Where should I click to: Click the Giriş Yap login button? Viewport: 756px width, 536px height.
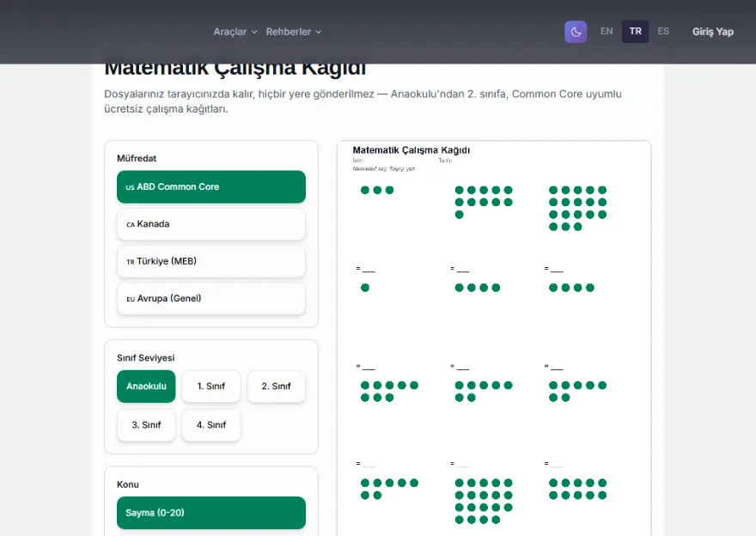[x=712, y=32]
